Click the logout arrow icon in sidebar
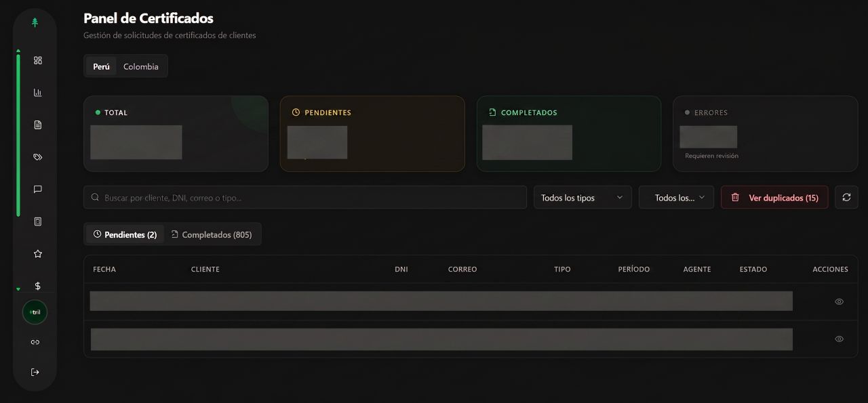 (x=35, y=372)
